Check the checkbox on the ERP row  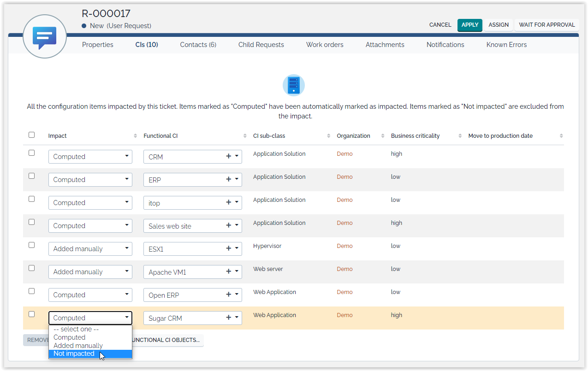point(31,176)
